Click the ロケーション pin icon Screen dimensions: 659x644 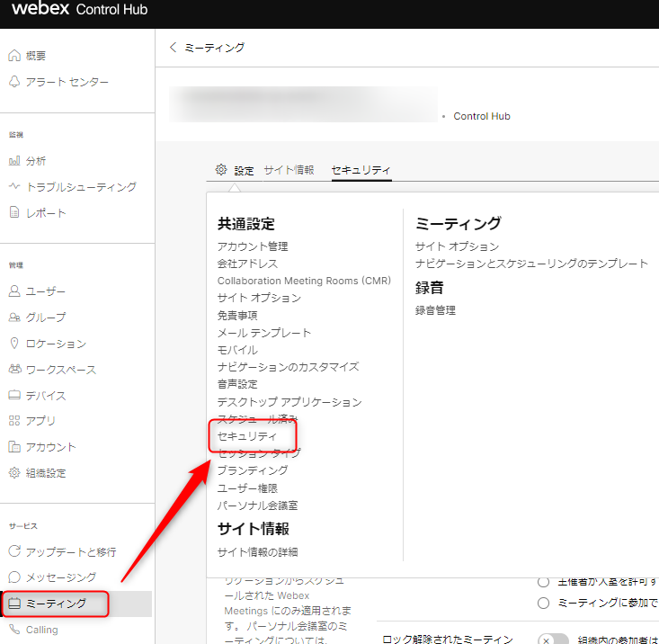(x=14, y=343)
